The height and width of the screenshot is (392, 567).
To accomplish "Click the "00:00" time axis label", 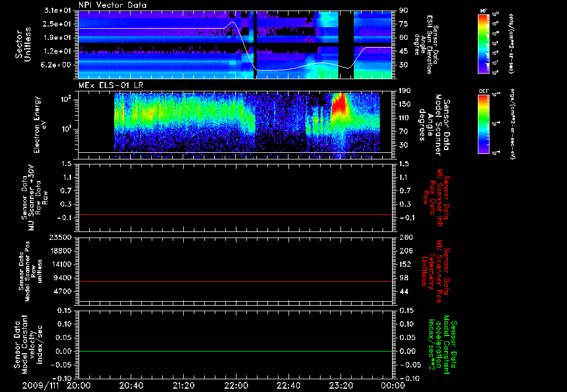I will 394,385.
